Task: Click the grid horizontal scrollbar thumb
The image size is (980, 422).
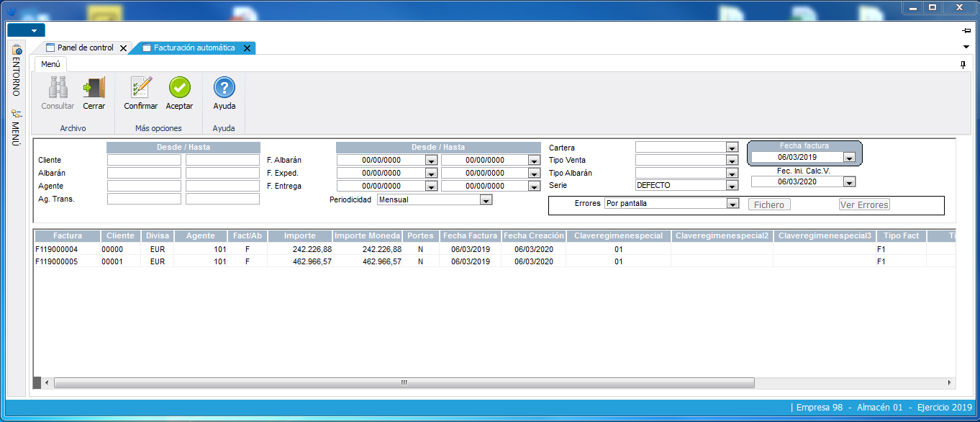Action: tap(404, 382)
